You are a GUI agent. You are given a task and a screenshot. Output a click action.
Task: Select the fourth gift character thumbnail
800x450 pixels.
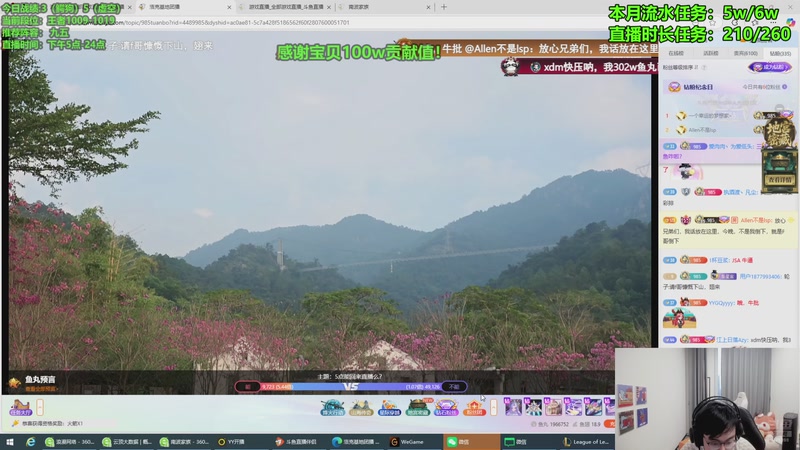tap(573, 407)
